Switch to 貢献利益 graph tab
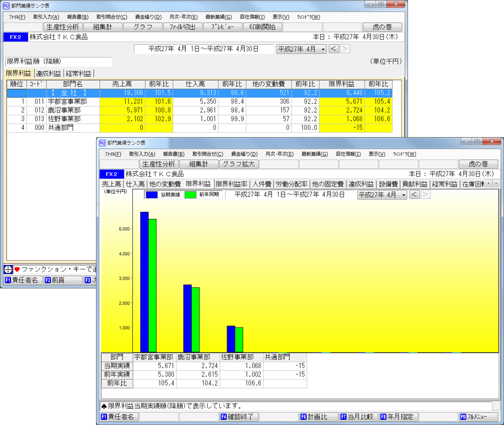Image resolution: width=504 pixels, height=425 pixels. coord(415,184)
